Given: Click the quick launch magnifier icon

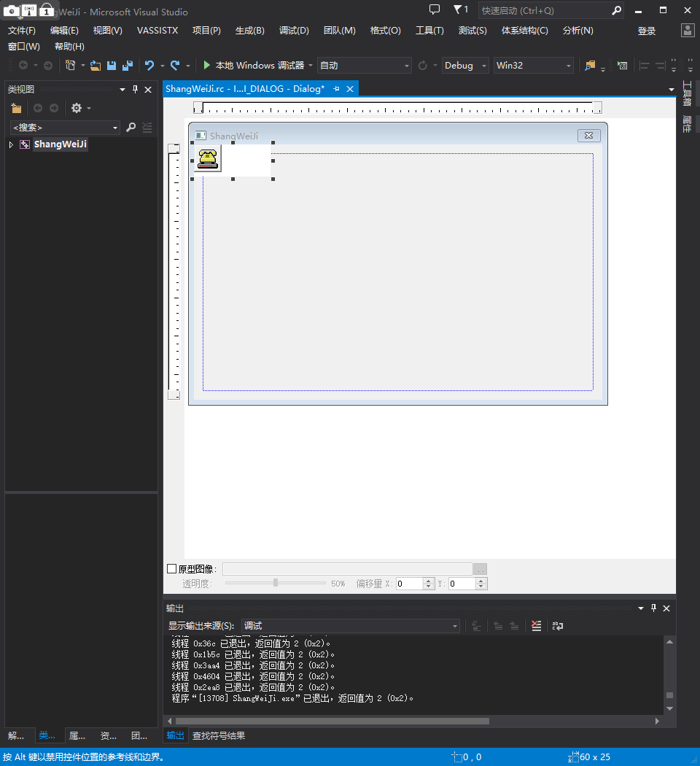Looking at the screenshot, I should click(617, 10).
